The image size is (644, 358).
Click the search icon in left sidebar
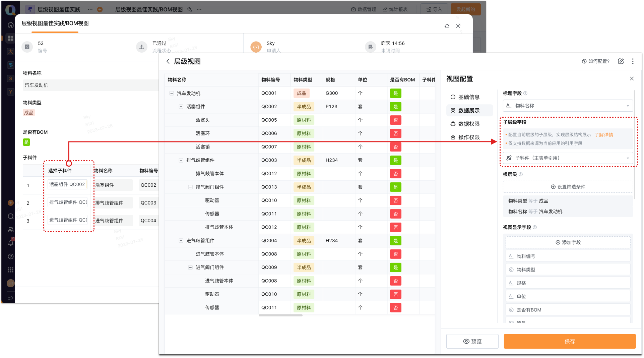click(11, 216)
